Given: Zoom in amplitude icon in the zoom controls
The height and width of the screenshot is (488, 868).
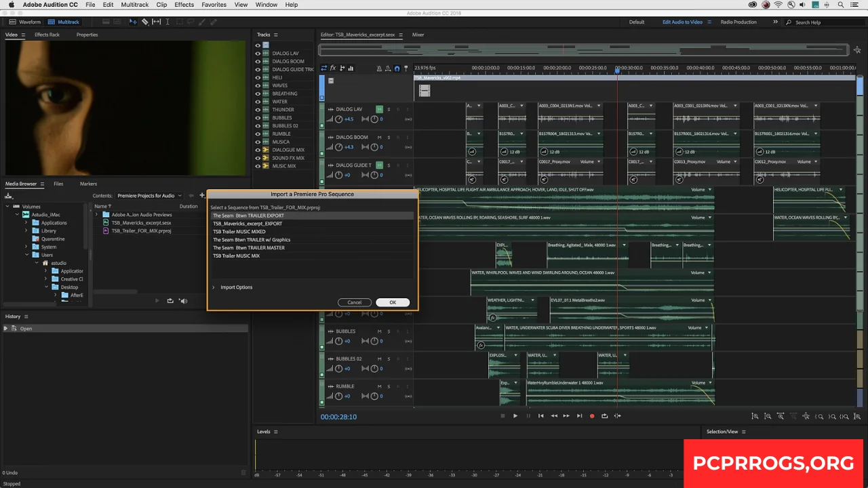Looking at the screenshot, I should 755,416.
